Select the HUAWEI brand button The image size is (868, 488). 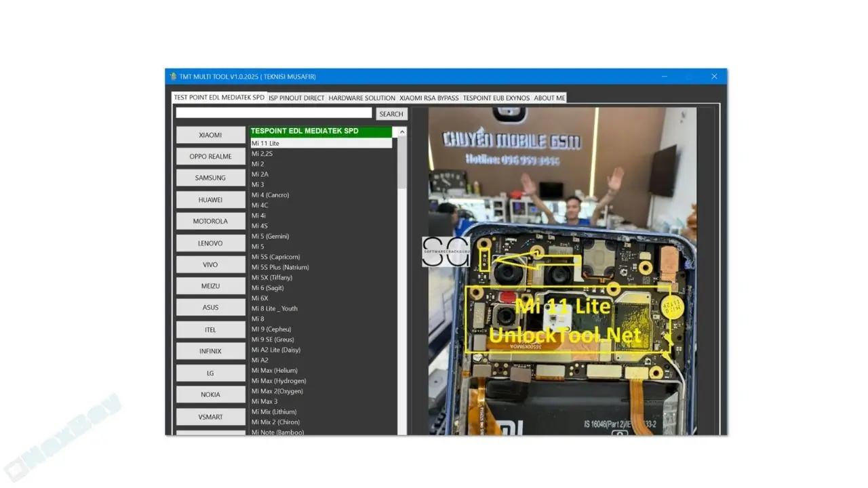210,200
